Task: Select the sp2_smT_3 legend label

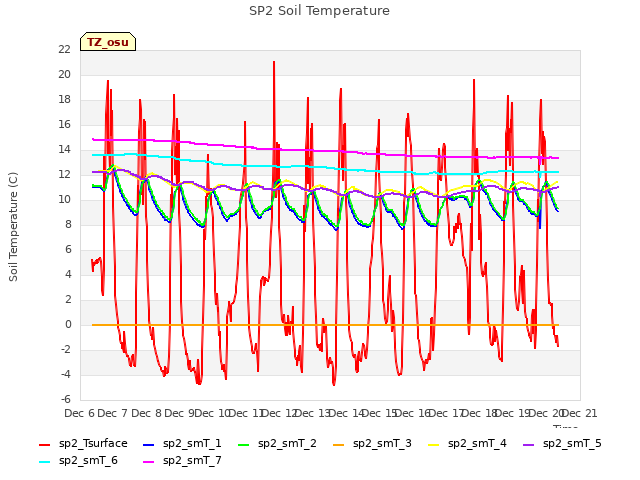Action: point(382,443)
